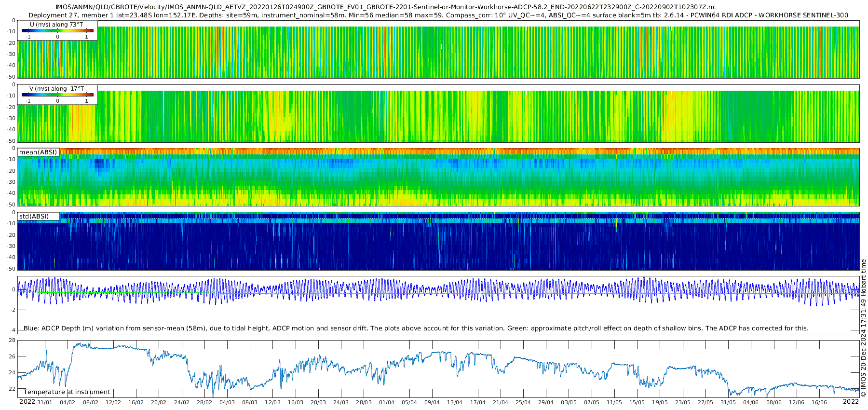
Task: Select the mean(ABSI) panel label
Action: click(x=38, y=152)
